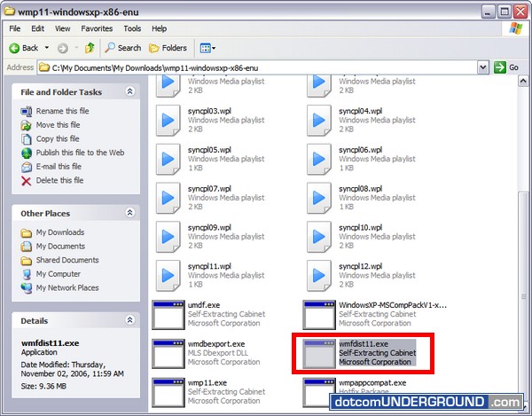The height and width of the screenshot is (416, 532).
Task: Click the folder icon in title bar
Action: 9,12
